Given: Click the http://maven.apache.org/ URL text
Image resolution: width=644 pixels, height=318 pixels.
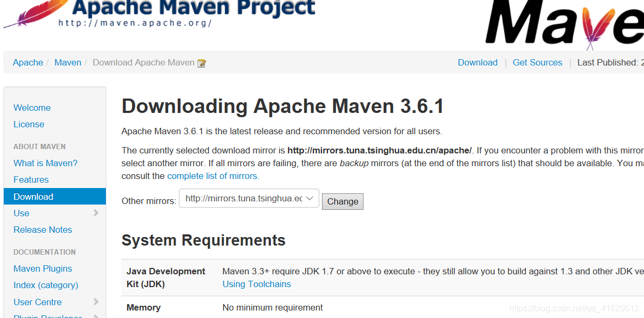Looking at the screenshot, I should click(x=135, y=23).
